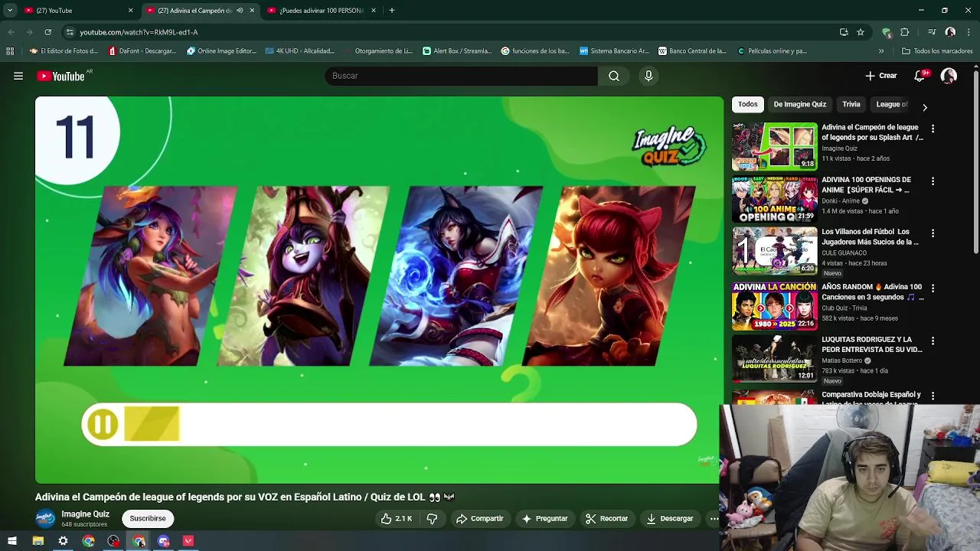Open options for Años Random Adivina 100 Canciones
980x551 pixels.
(x=933, y=289)
